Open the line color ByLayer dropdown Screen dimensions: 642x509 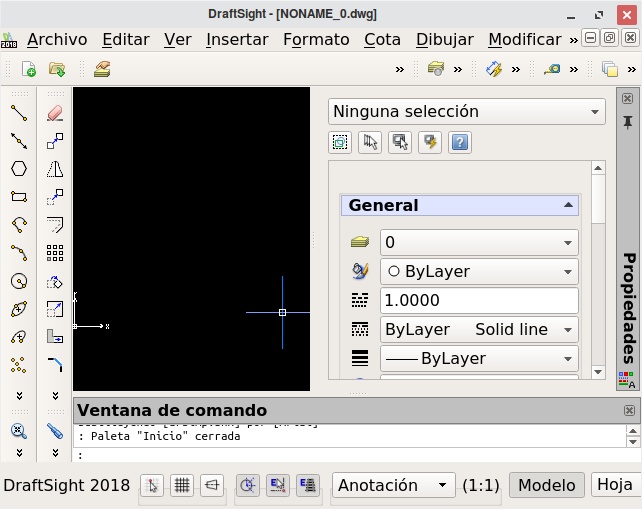pyautogui.click(x=479, y=271)
